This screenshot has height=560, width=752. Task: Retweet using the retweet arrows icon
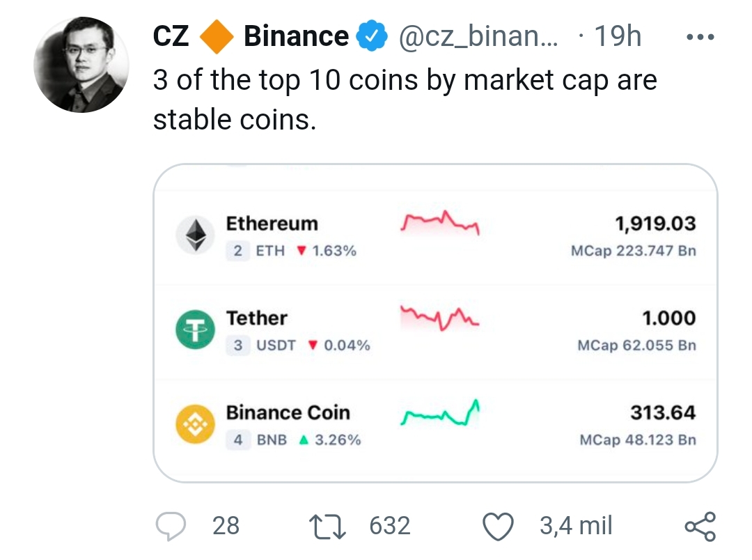click(x=327, y=526)
